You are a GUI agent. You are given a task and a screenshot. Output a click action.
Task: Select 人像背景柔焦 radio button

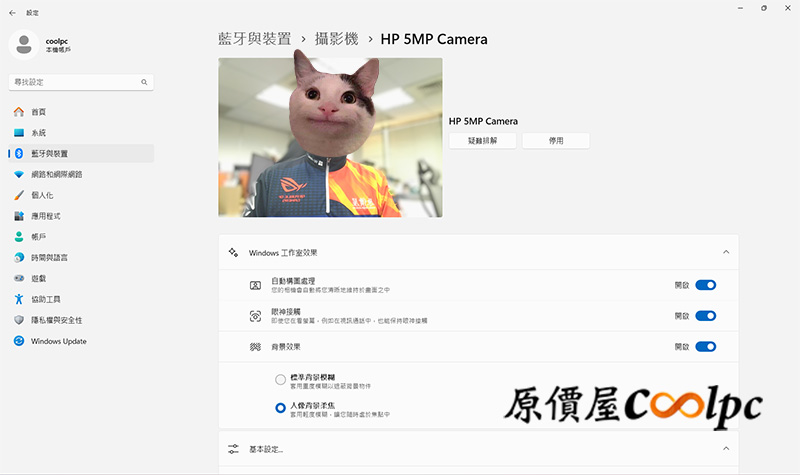[280, 408]
